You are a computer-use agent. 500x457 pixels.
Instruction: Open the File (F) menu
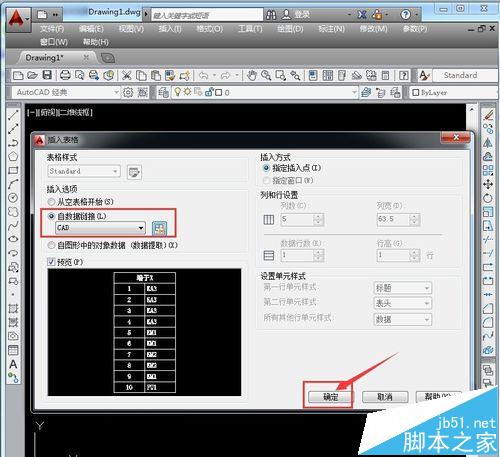click(x=52, y=29)
